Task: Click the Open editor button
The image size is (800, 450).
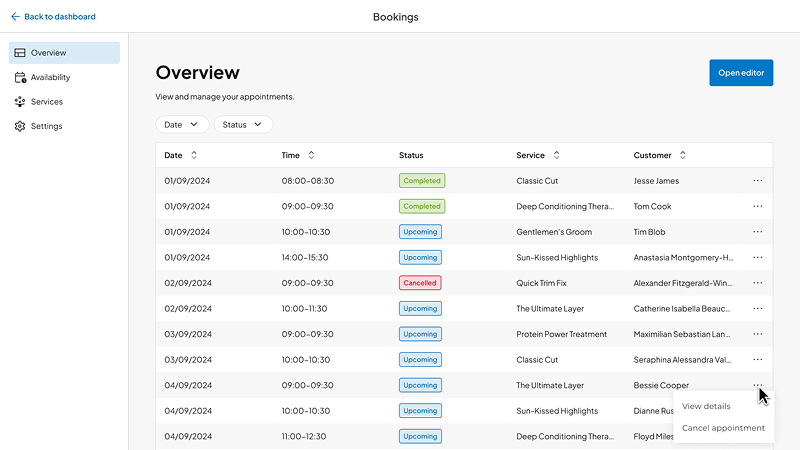Action: (x=741, y=73)
